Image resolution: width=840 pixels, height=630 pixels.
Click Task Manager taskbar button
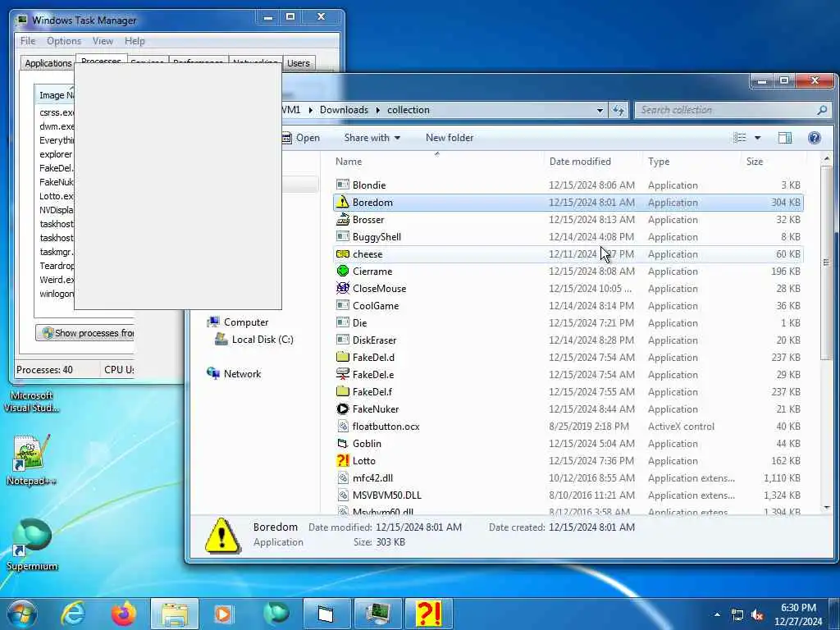pyautogui.click(x=377, y=614)
